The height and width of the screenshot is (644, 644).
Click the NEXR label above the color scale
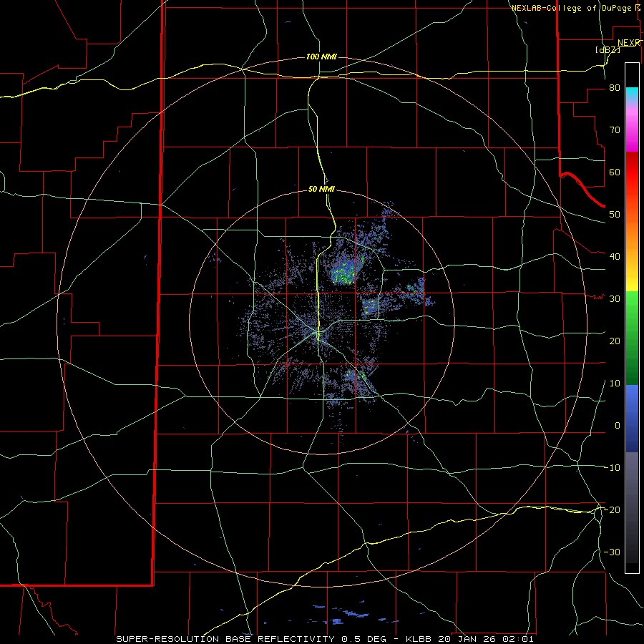click(x=629, y=42)
